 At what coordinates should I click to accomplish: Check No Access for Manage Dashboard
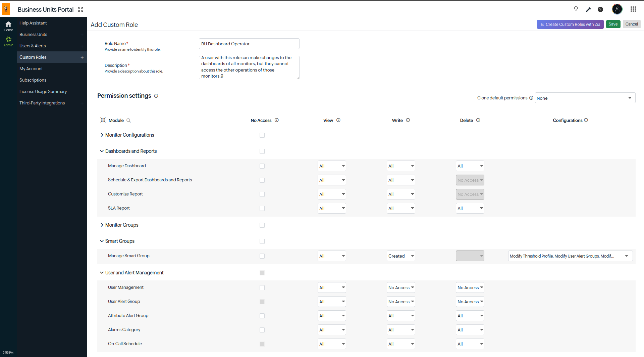tap(262, 166)
